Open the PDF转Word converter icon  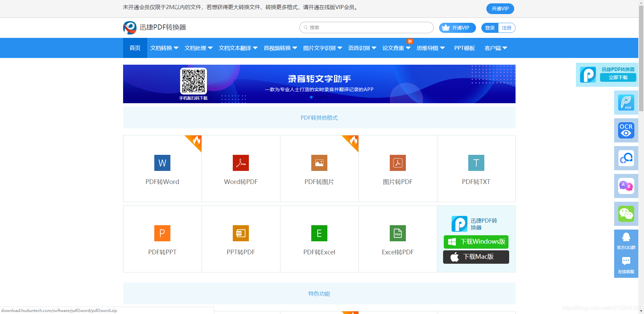tap(162, 163)
